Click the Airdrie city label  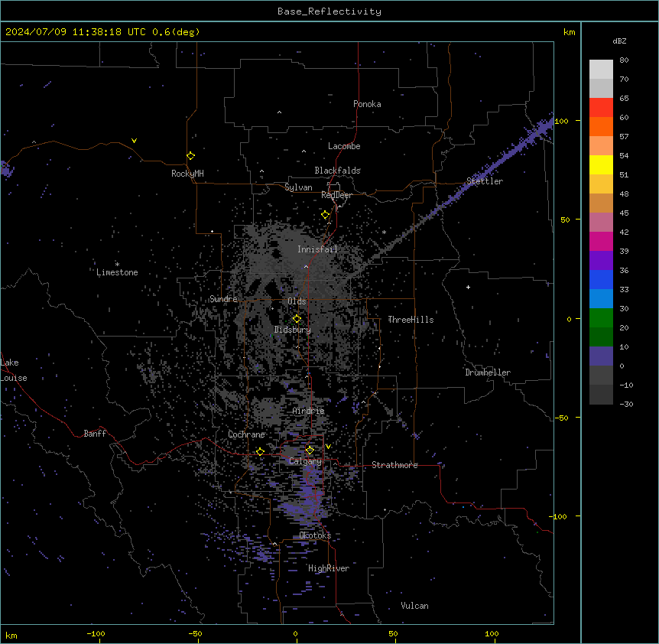(x=309, y=411)
